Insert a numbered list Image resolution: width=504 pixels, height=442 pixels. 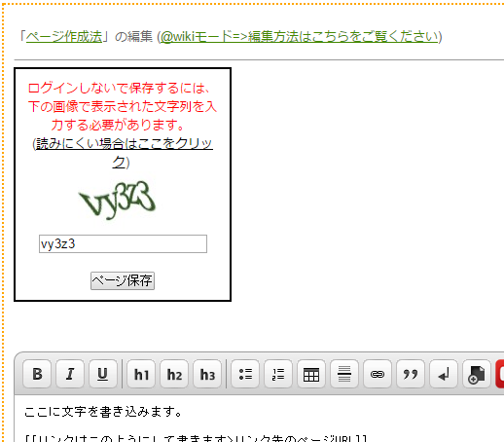(x=278, y=374)
